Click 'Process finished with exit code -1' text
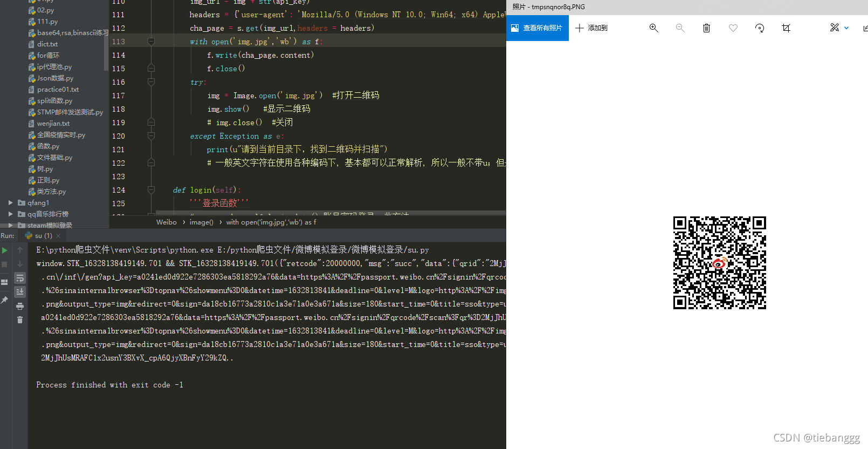This screenshot has height=449, width=868. coord(109,385)
